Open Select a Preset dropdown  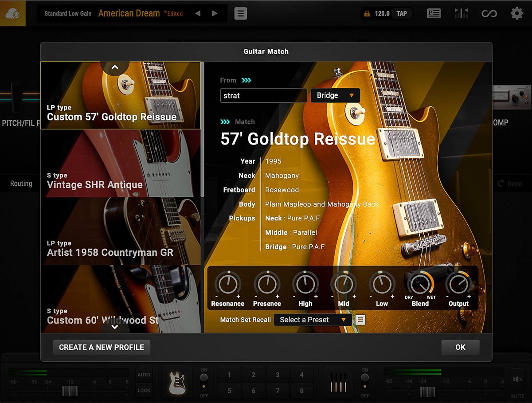tap(313, 320)
